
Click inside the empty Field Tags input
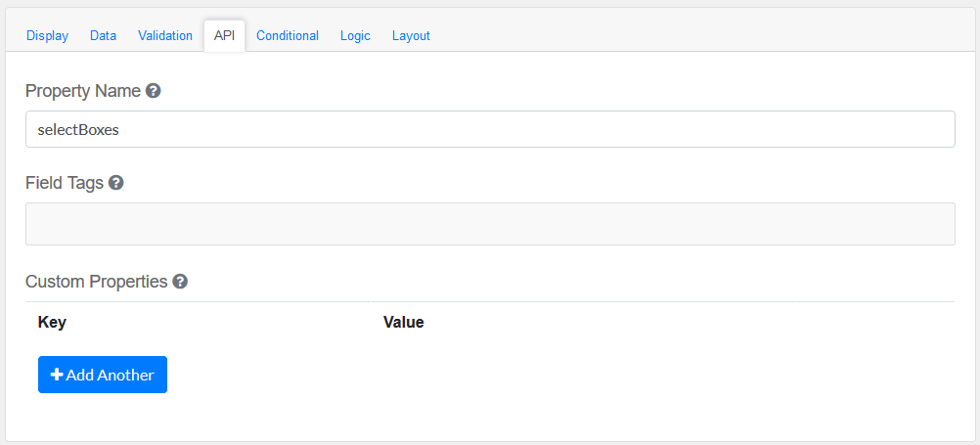point(489,224)
